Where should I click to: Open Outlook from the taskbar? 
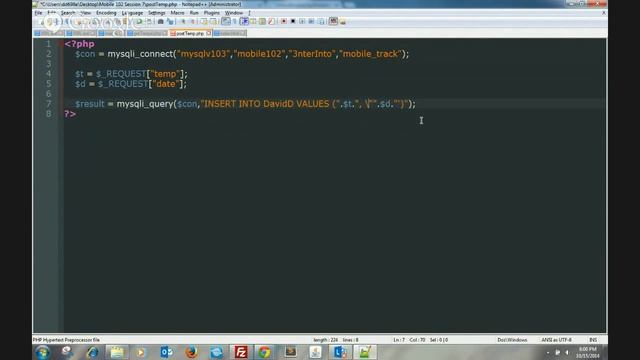pos(167,352)
